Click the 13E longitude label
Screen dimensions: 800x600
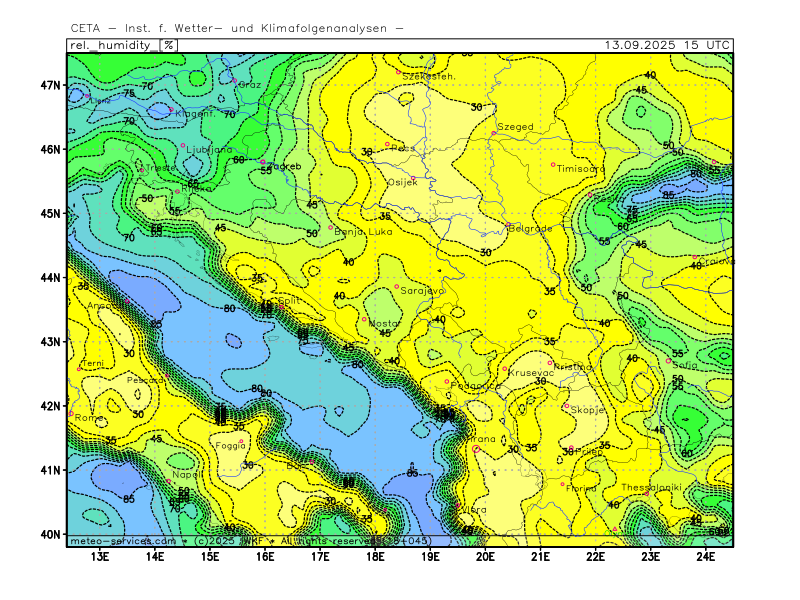point(100,556)
